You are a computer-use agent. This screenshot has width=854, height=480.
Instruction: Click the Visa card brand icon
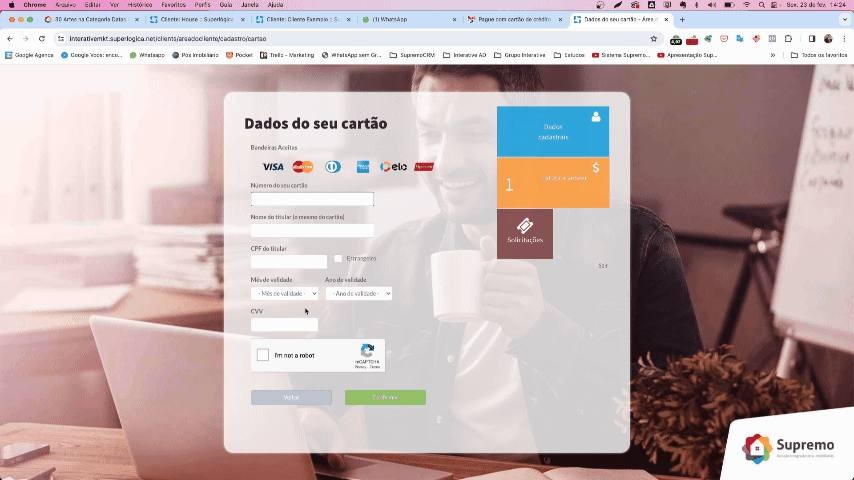[272, 167]
